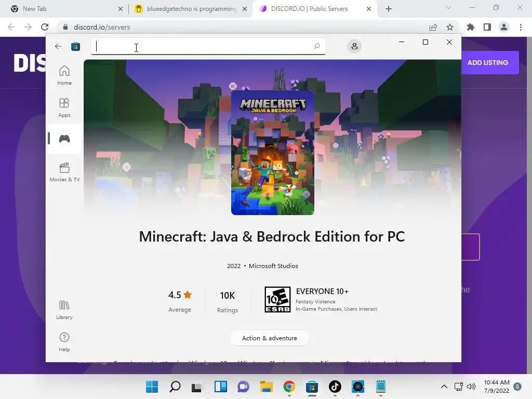Viewport: 532px width, 399px height.
Task: Click the Action & adventure tag
Action: (270, 338)
